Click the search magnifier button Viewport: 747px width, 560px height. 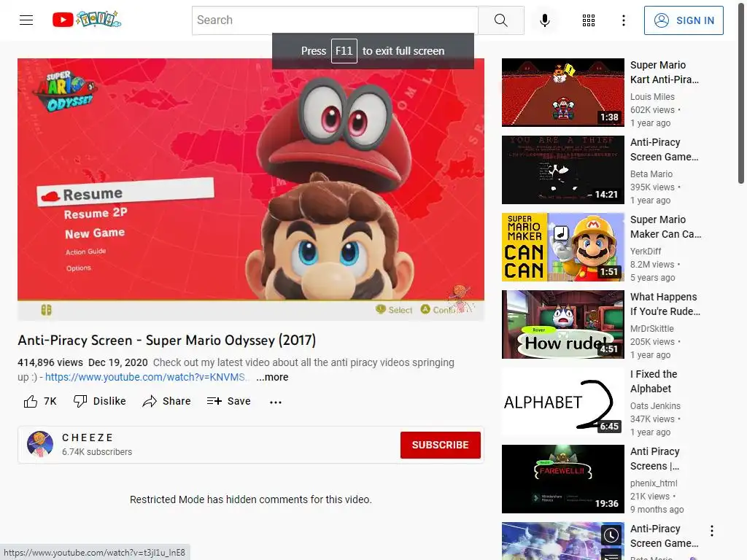click(500, 20)
